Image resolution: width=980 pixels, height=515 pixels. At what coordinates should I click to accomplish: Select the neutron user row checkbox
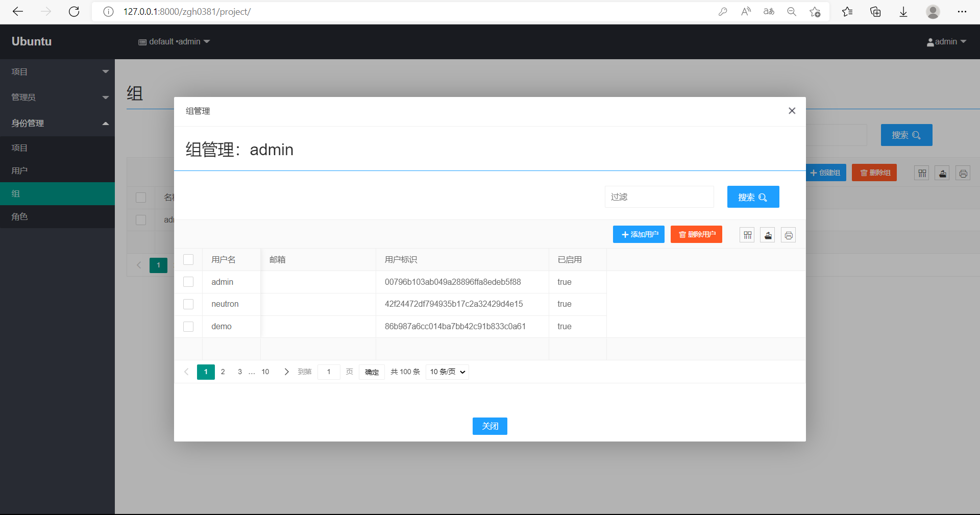(188, 304)
